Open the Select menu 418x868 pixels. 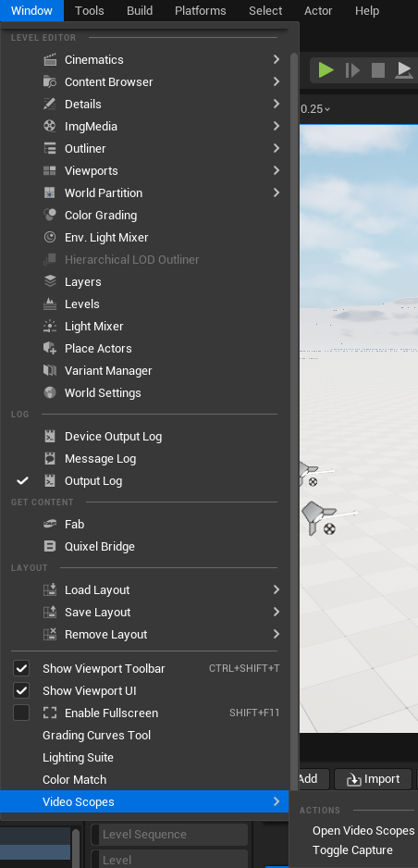tap(265, 10)
